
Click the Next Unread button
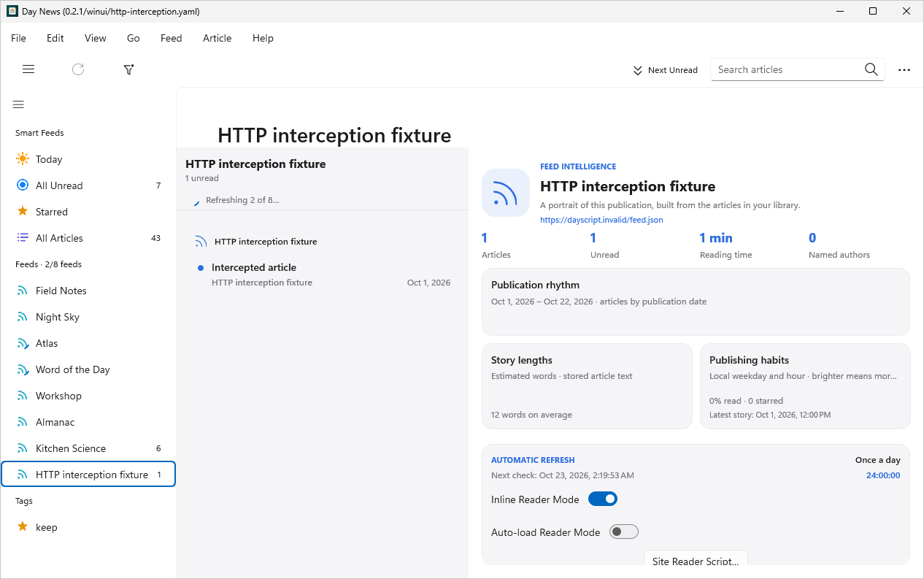pos(665,70)
